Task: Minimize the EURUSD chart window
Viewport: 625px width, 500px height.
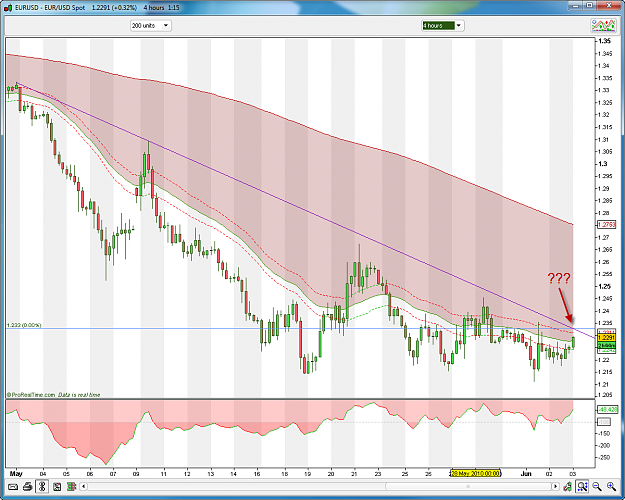Action: (575, 6)
